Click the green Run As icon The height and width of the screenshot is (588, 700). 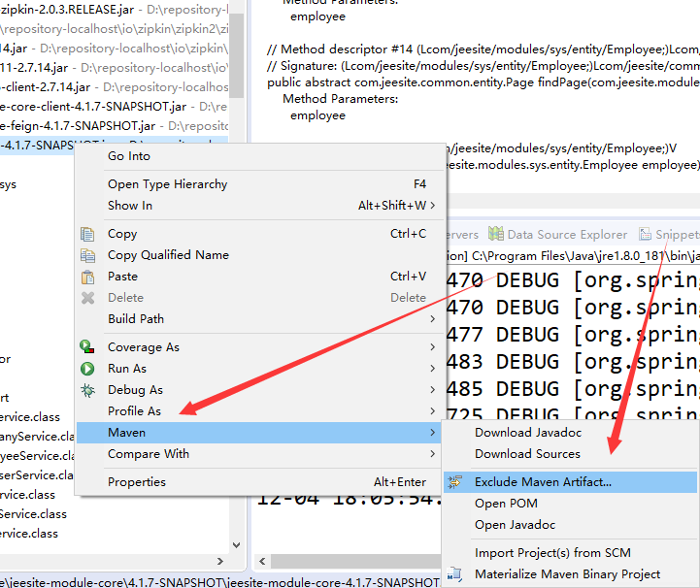coord(87,369)
